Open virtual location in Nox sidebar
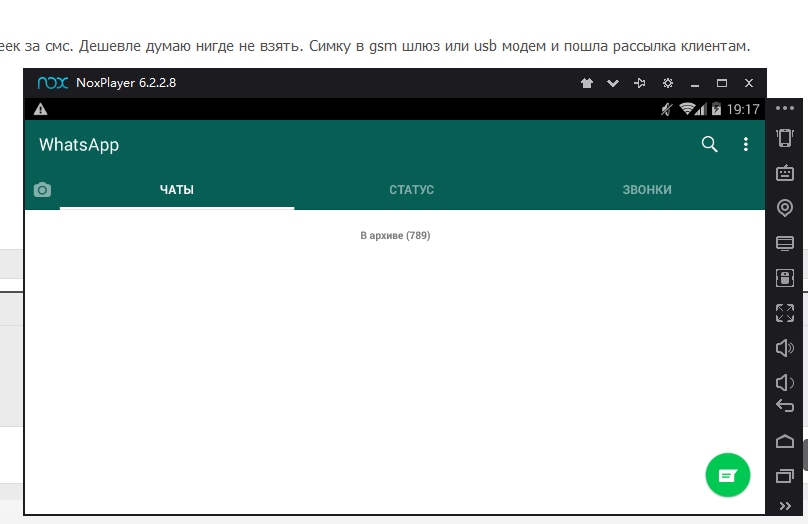 785,208
